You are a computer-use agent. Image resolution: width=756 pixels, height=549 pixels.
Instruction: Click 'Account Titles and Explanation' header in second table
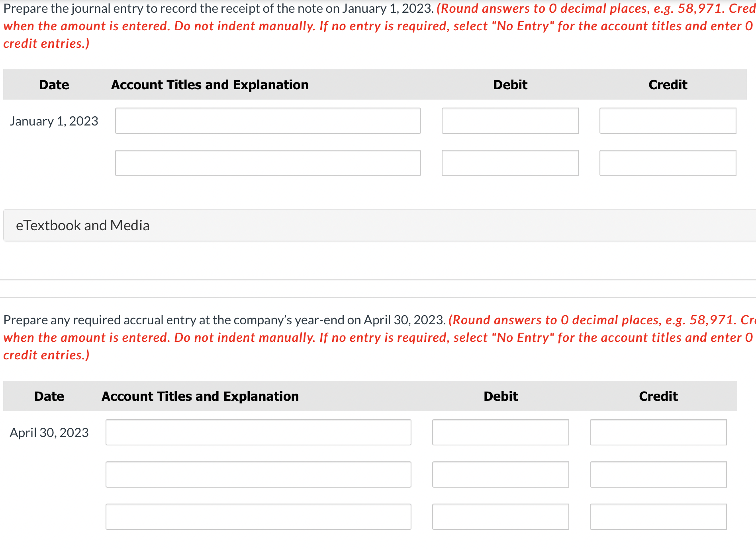pos(200,396)
